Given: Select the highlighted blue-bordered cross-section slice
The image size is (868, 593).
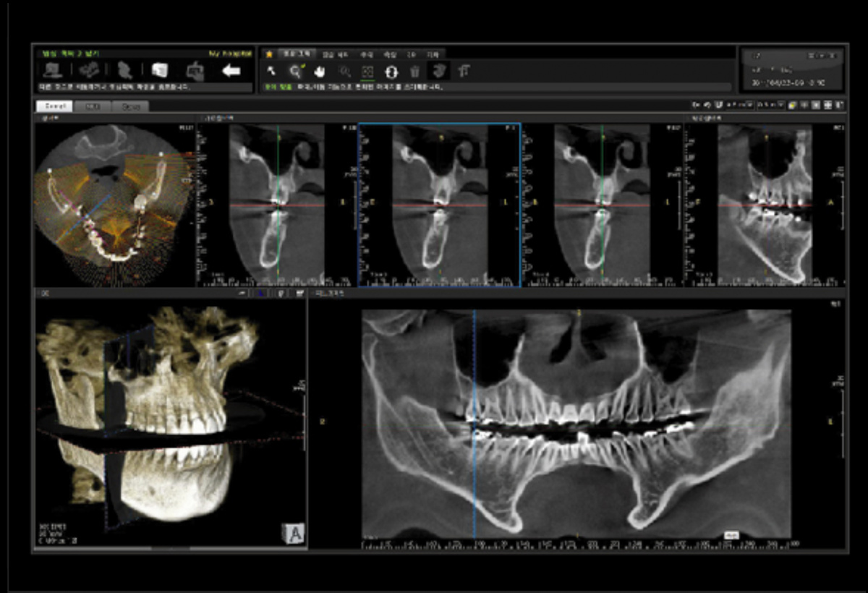Looking at the screenshot, I should [x=439, y=205].
